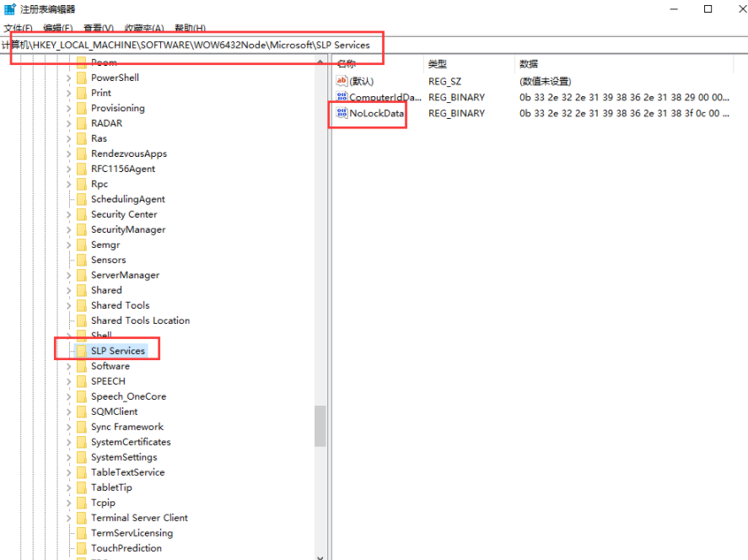Expand the Terminal Server Client key arrow

point(68,518)
